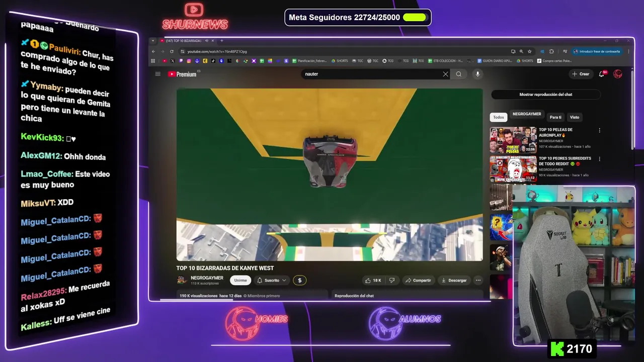
Task: Open NEGROGAYMER channel name link
Action: click(x=207, y=278)
